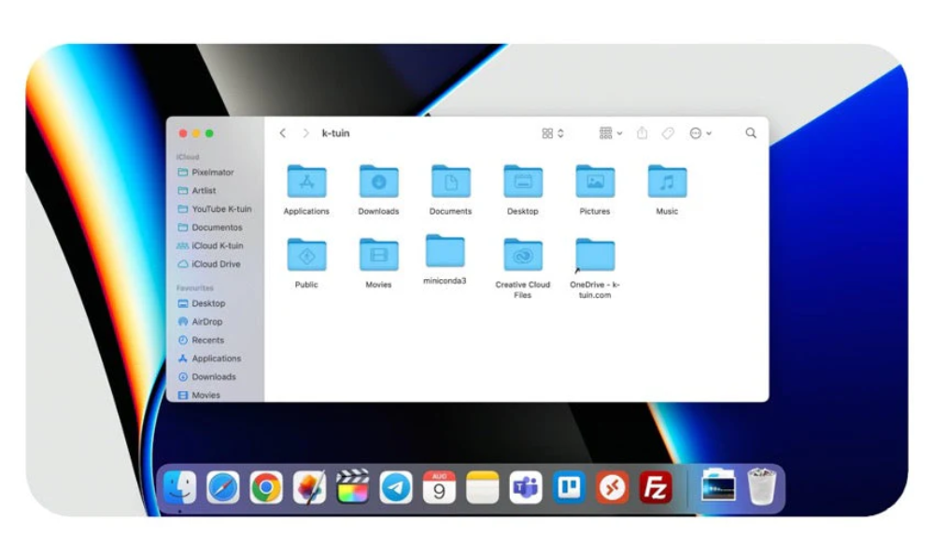Screen dimensions: 934x560
Task: Expand the Group By dropdown
Action: point(611,133)
